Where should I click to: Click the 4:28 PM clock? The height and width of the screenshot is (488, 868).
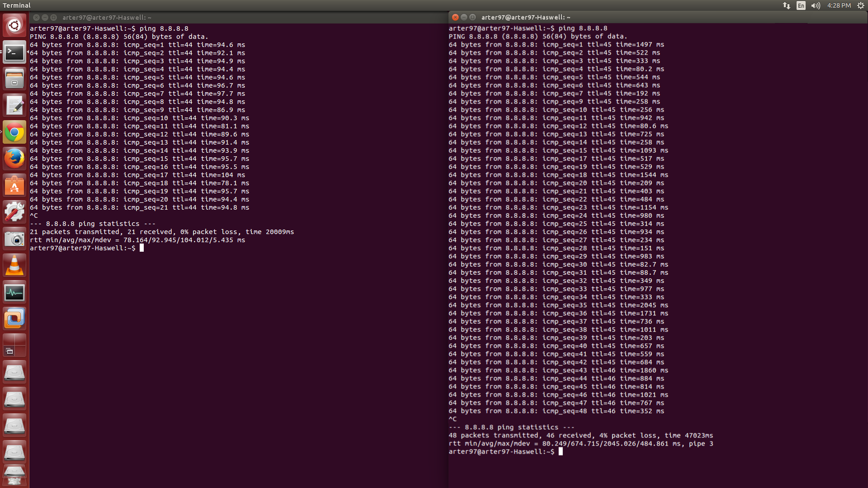(839, 5)
